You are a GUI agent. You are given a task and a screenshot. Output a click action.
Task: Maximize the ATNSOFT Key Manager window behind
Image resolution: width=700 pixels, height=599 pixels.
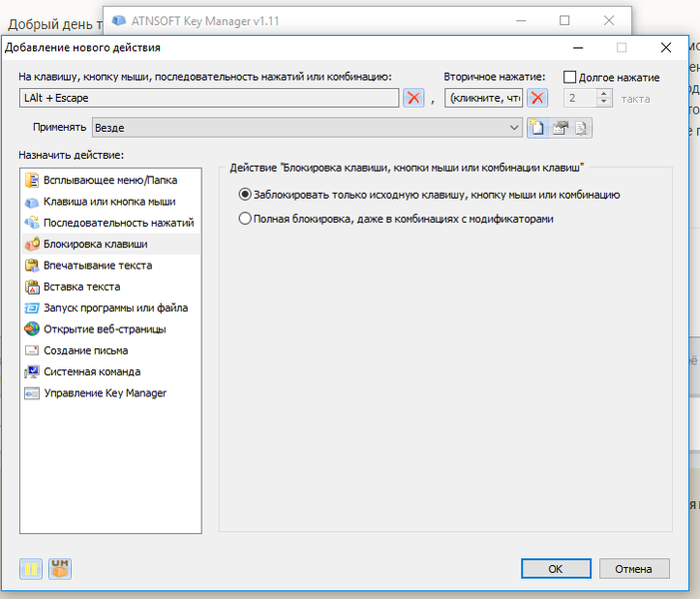[x=565, y=21]
